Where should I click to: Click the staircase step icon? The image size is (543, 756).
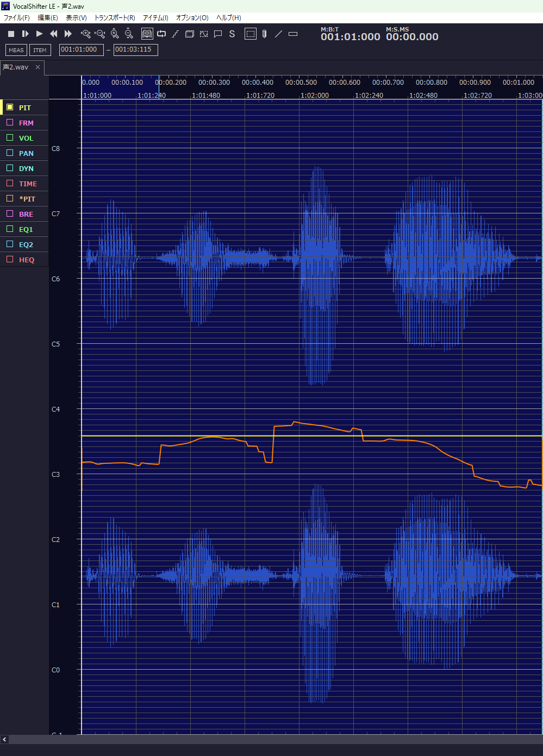pyautogui.click(x=175, y=34)
